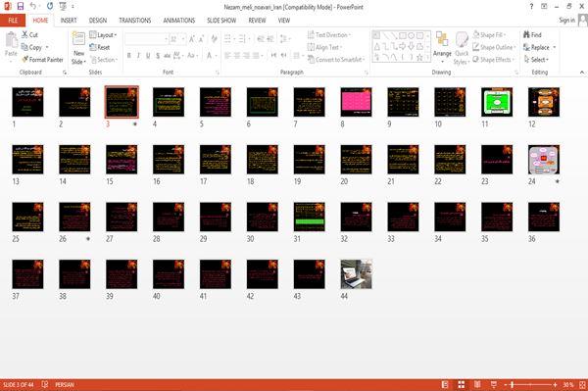This screenshot has height=391, width=588.
Task: Click the fit slide to window icon
Action: tap(582, 384)
